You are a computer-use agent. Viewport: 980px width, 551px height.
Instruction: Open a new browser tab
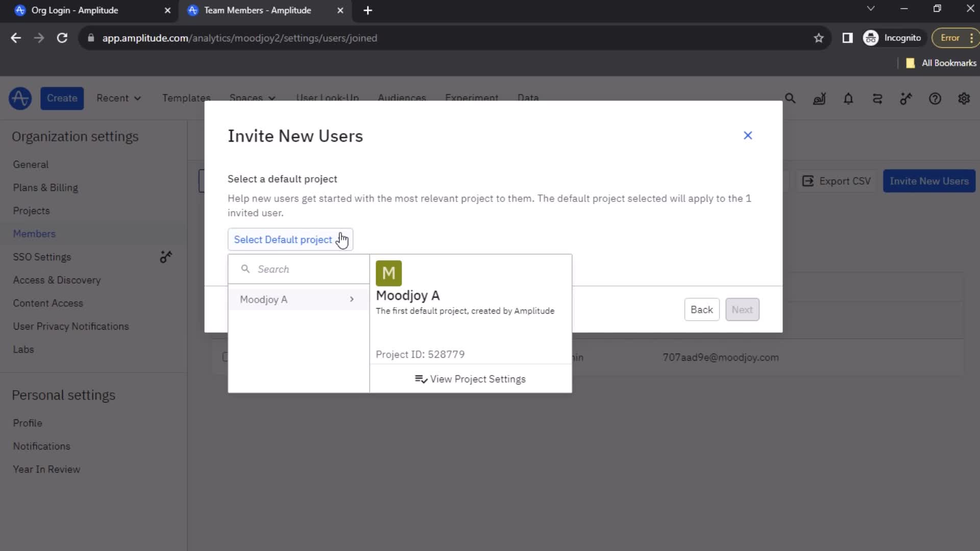(x=367, y=10)
